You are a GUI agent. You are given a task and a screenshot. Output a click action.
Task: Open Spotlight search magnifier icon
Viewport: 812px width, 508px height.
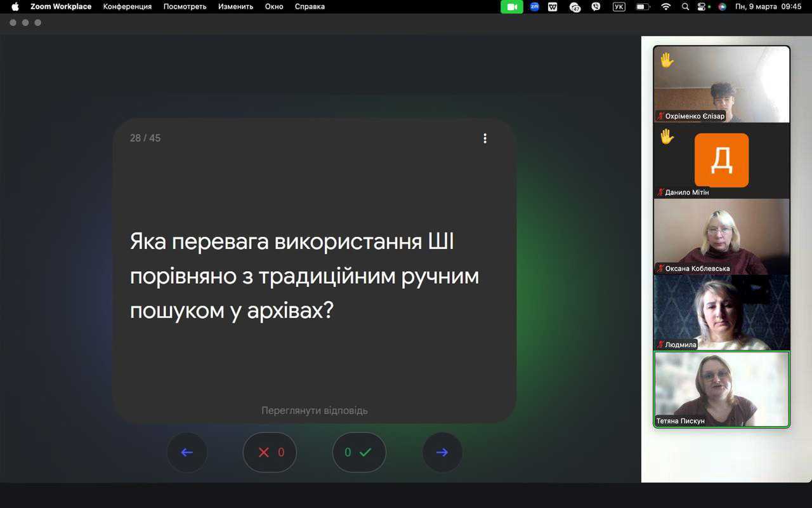click(x=685, y=6)
